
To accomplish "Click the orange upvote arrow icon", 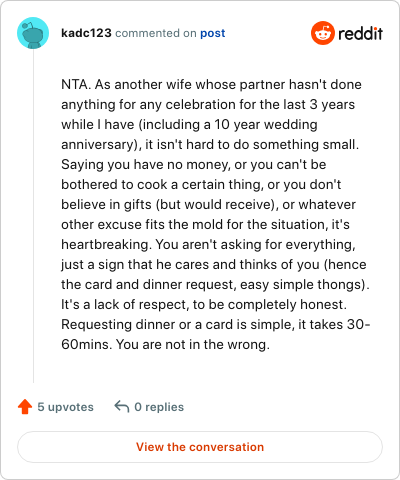I will [25, 407].
